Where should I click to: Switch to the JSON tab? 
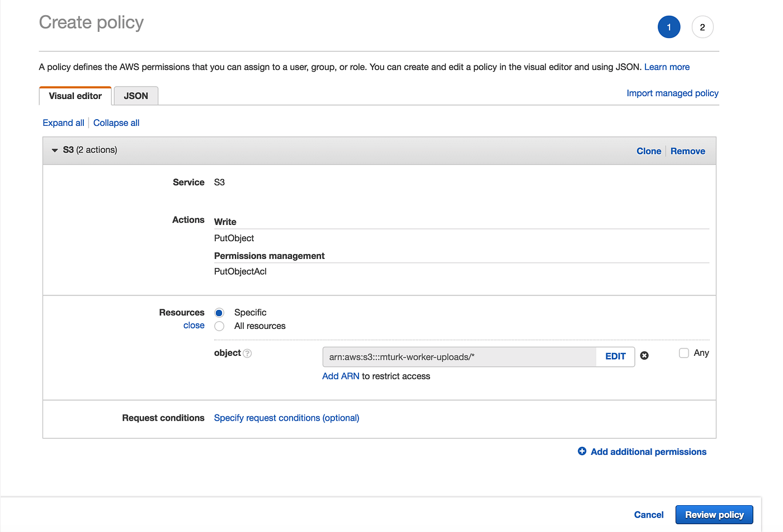(136, 96)
